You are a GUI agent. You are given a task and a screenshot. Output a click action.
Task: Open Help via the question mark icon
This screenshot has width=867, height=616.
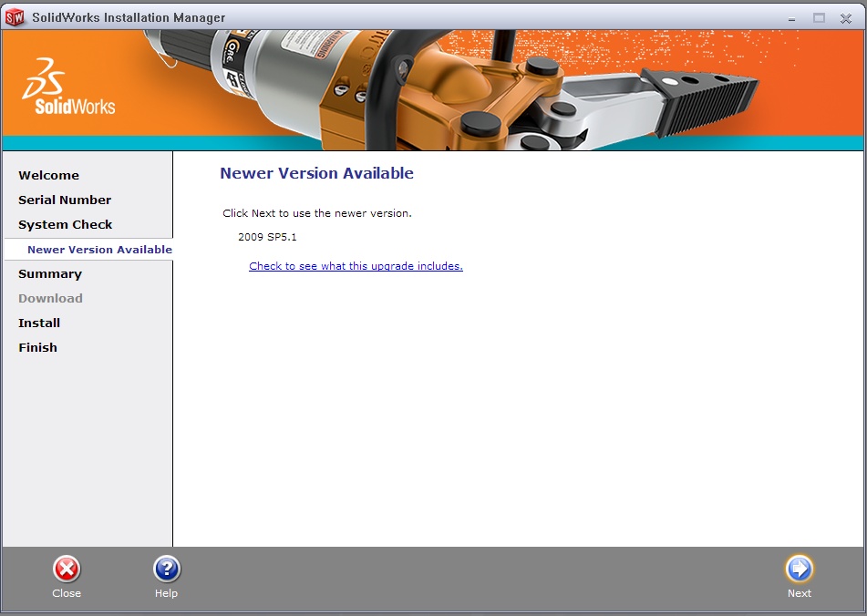167,569
